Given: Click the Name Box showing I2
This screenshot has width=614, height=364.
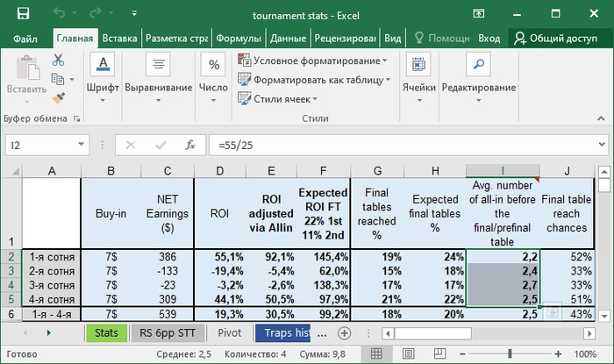Looking at the screenshot, I should [x=40, y=146].
